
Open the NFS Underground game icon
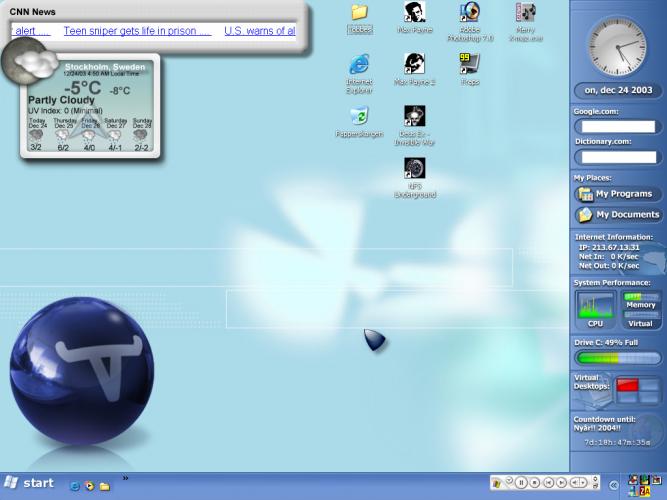pos(414,169)
